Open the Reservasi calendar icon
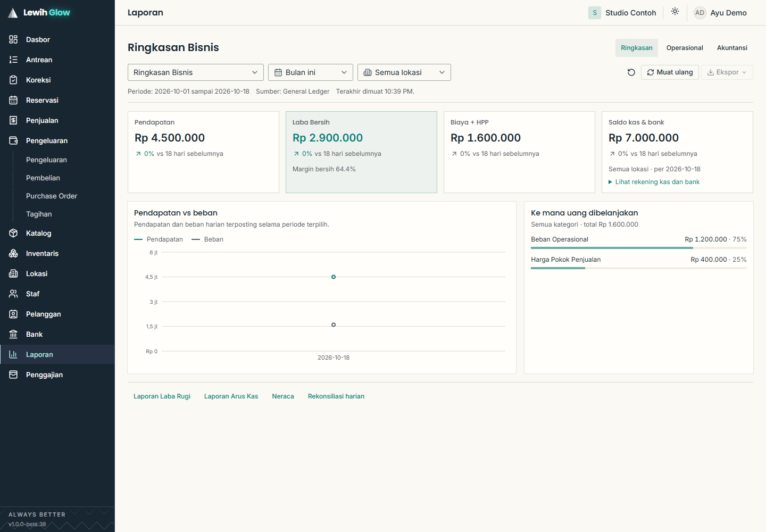 coord(13,100)
